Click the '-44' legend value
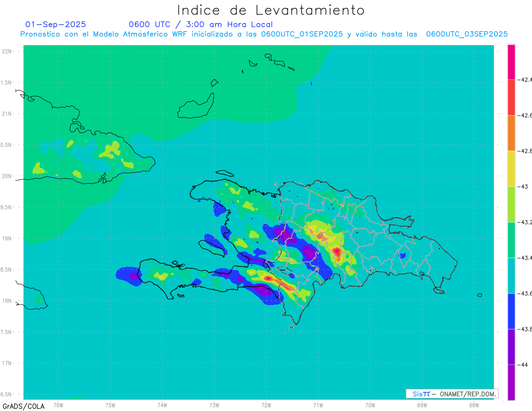Viewport: 532px width, 411px height. (523, 364)
